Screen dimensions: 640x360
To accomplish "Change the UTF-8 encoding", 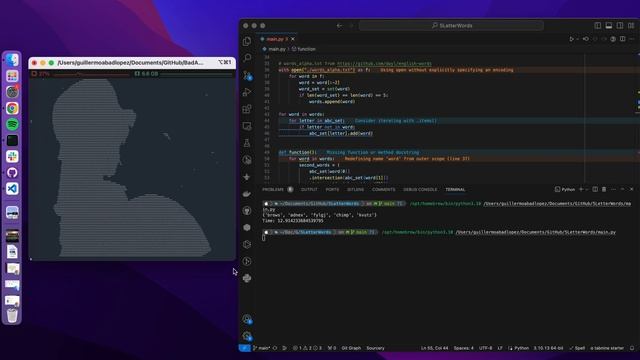I will (x=485, y=348).
